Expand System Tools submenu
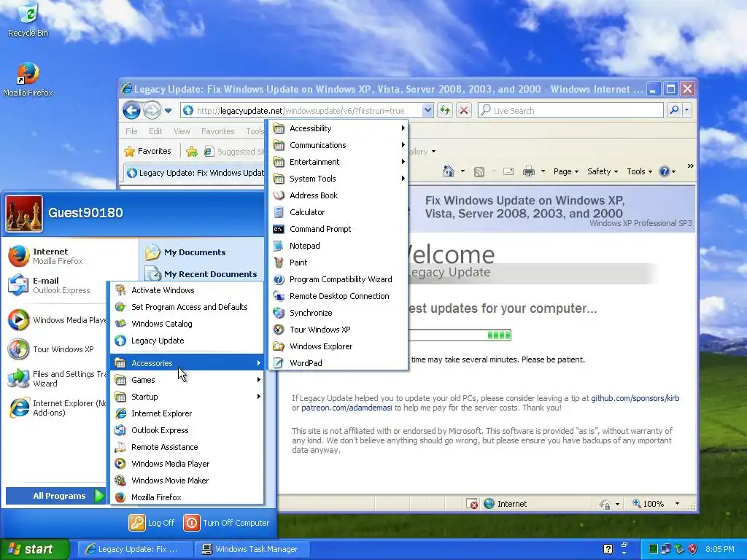Screen dimensions: 747x560 (x=338, y=179)
